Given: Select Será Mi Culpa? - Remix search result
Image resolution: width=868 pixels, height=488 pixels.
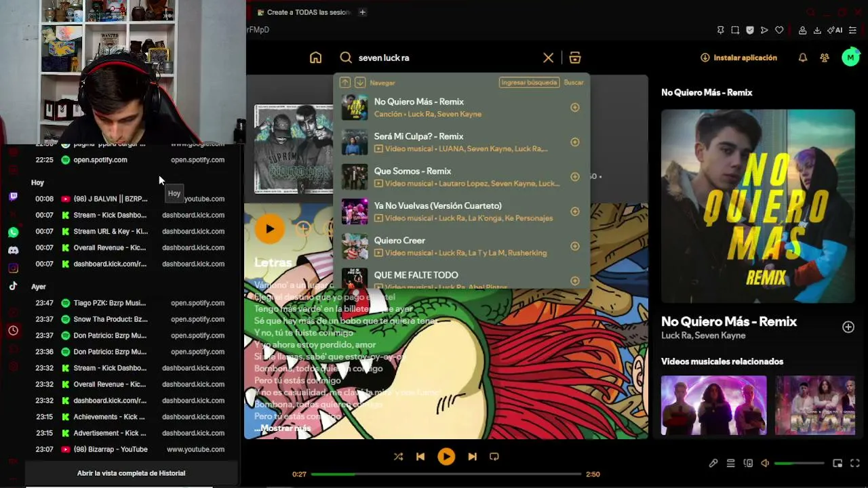Looking at the screenshot, I should coord(461,142).
